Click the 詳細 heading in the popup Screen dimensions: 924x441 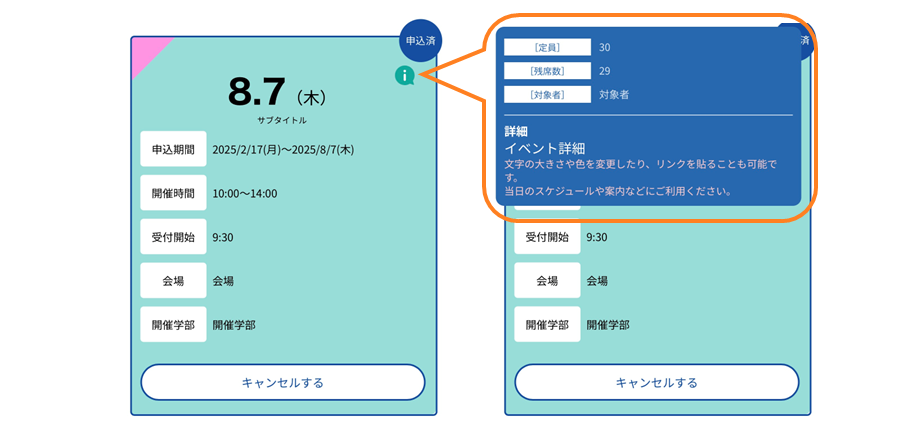click(516, 131)
